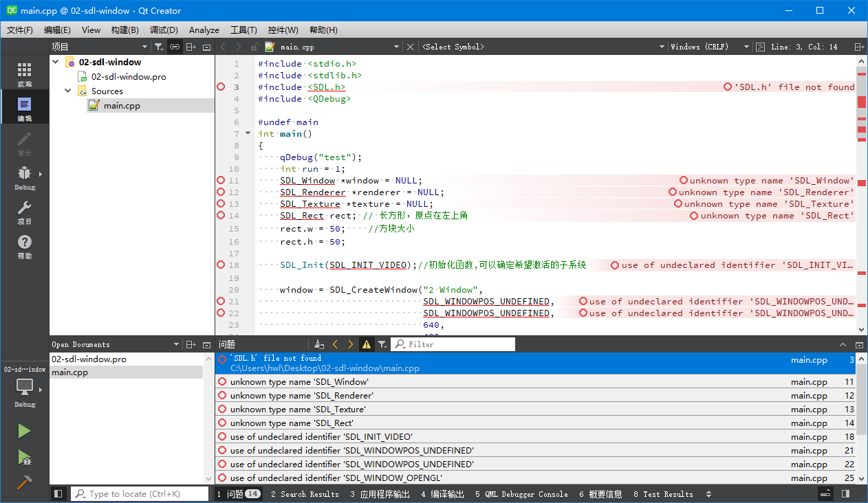Screen dimensions: 868x503
Task: Click the editor vertical scrollbar down arrow
Action: click(x=862, y=329)
